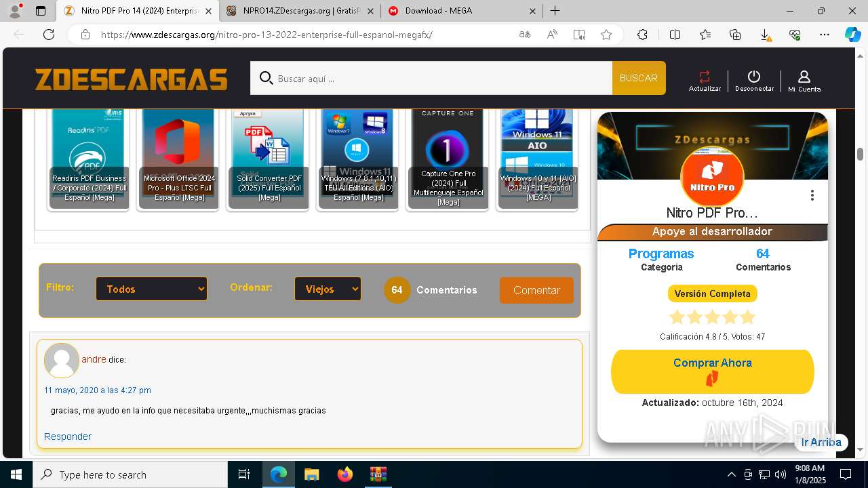This screenshot has width=868, height=488.
Task: Switch to Download - MEGA tab
Action: pyautogui.click(x=462, y=11)
